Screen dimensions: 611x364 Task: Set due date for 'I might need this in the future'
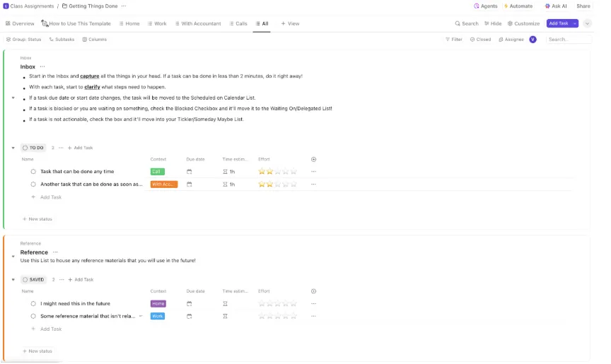click(x=190, y=304)
